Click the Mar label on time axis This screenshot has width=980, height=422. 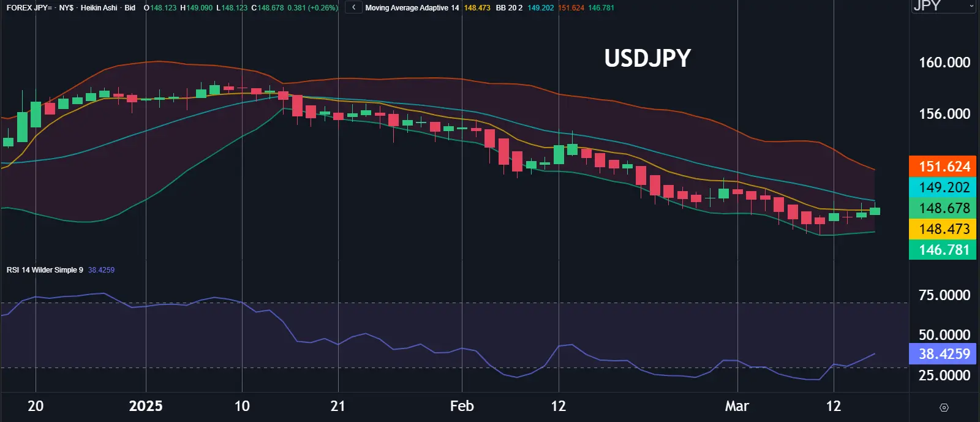[x=737, y=406]
